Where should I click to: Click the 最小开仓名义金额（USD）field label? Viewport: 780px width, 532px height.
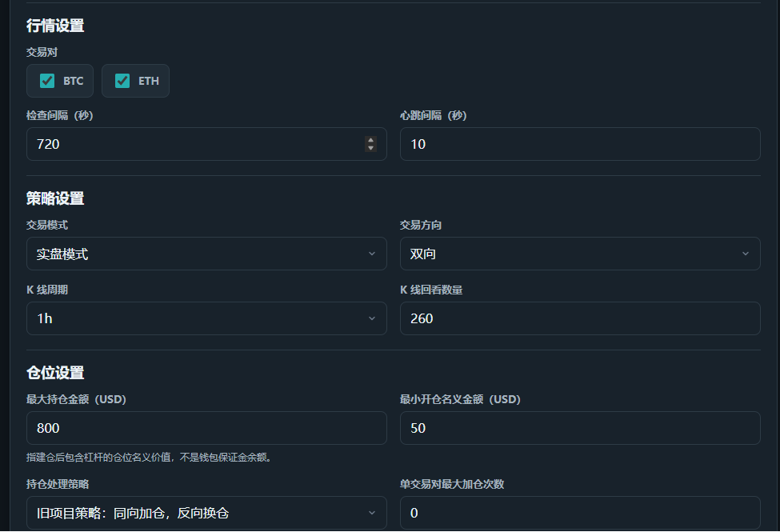click(x=460, y=399)
